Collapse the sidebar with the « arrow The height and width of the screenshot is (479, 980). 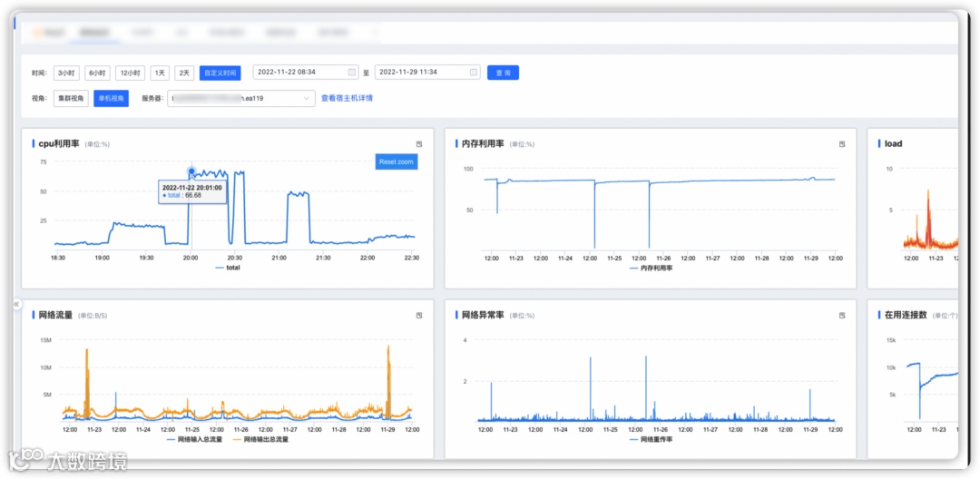click(x=17, y=304)
